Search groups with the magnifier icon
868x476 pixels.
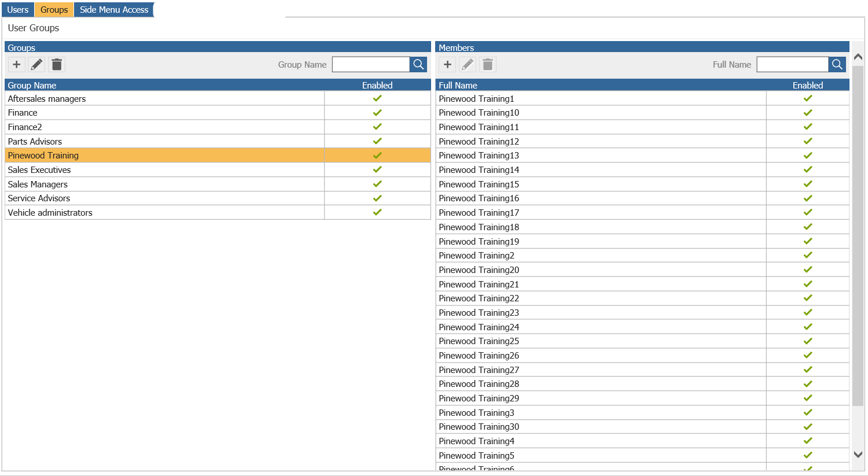[x=418, y=64]
